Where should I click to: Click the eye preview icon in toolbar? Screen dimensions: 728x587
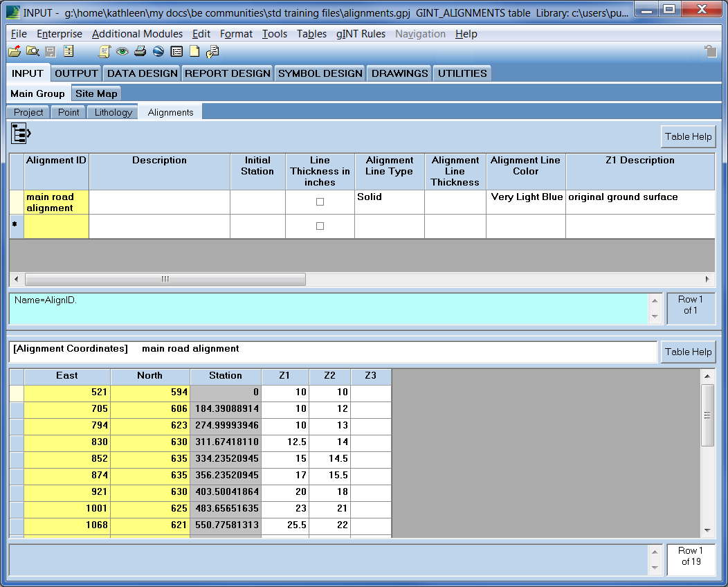point(122,51)
